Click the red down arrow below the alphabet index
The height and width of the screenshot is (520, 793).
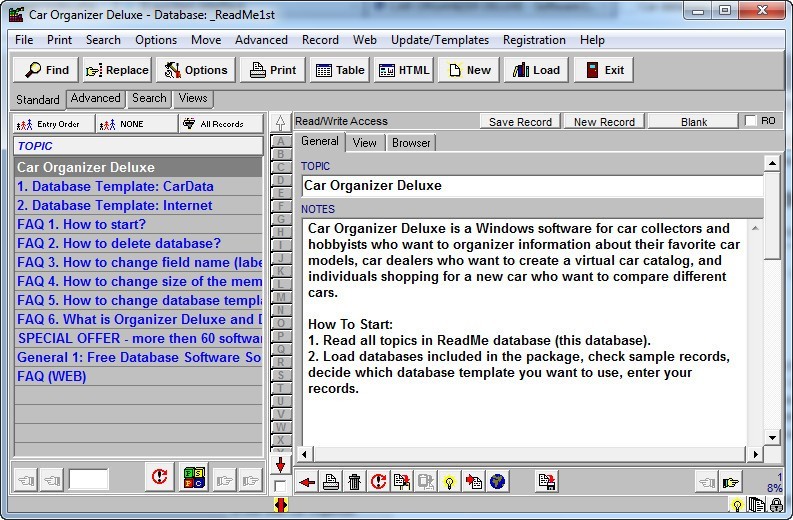pyautogui.click(x=281, y=464)
